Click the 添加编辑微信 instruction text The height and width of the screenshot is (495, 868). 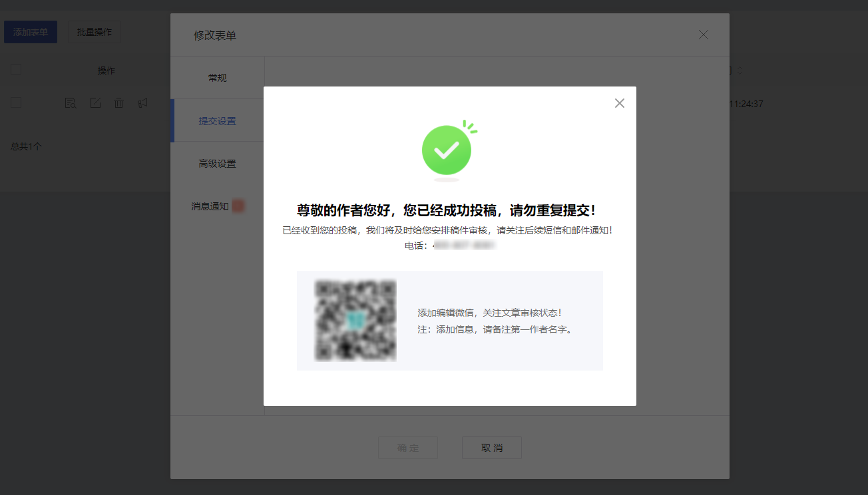tap(491, 313)
